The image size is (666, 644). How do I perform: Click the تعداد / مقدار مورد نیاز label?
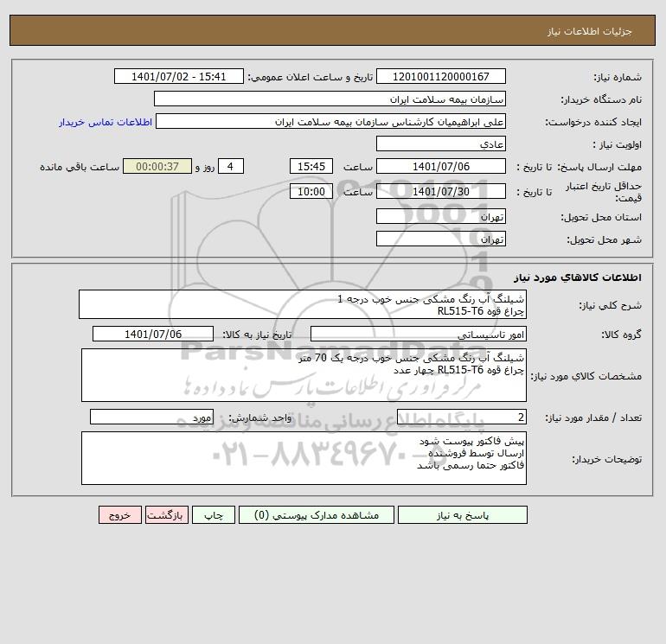593,418
